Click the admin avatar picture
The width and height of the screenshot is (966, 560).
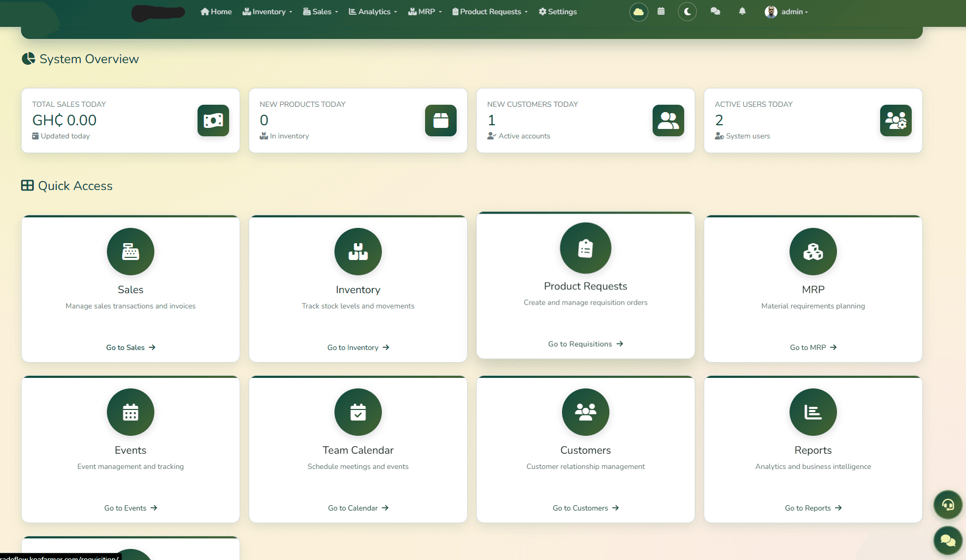coord(771,12)
